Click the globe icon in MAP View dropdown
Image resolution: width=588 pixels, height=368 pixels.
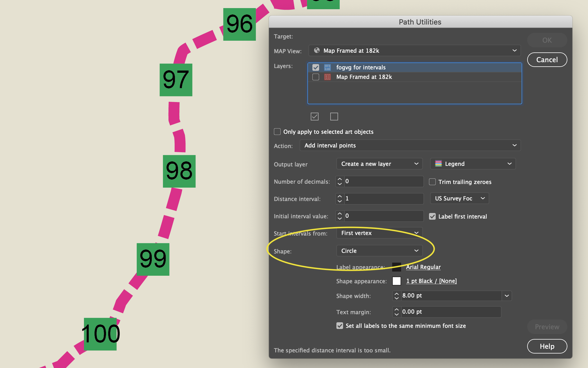point(317,50)
